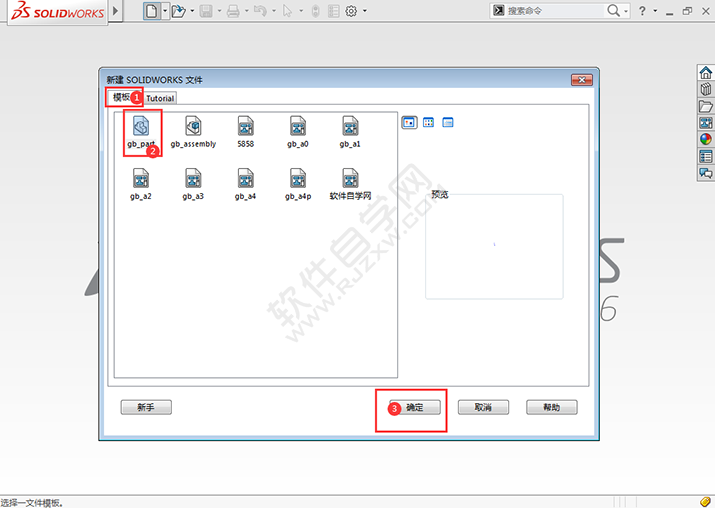This screenshot has height=508, width=715.
Task: Pick the gb_a1 drawing template
Action: tap(350, 132)
